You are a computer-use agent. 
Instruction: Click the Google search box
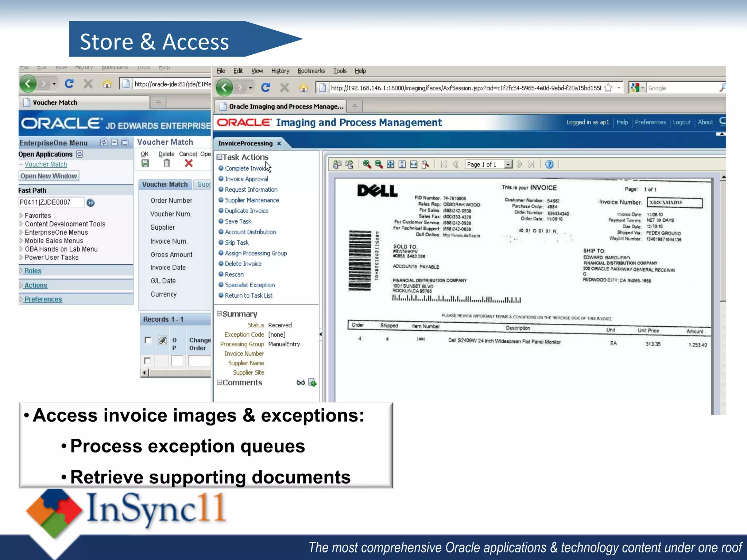pyautogui.click(x=682, y=88)
